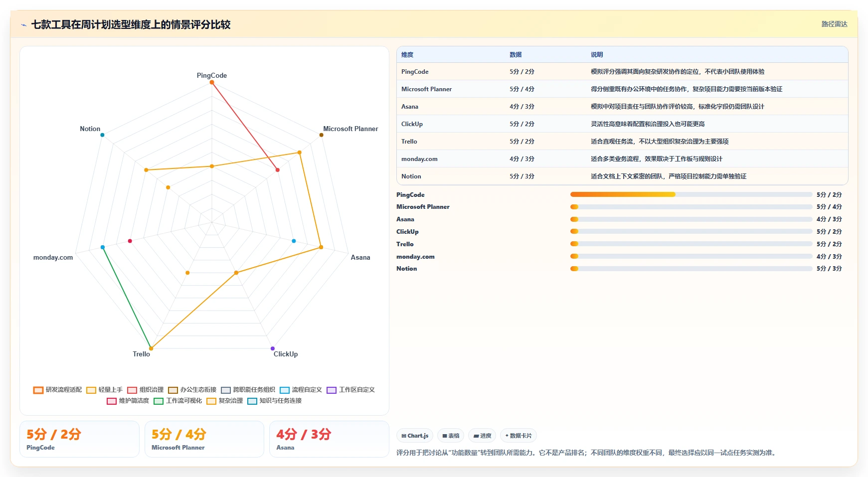Click the 数据 column header
Image resolution: width=868 pixels, height=477 pixels.
(x=516, y=55)
